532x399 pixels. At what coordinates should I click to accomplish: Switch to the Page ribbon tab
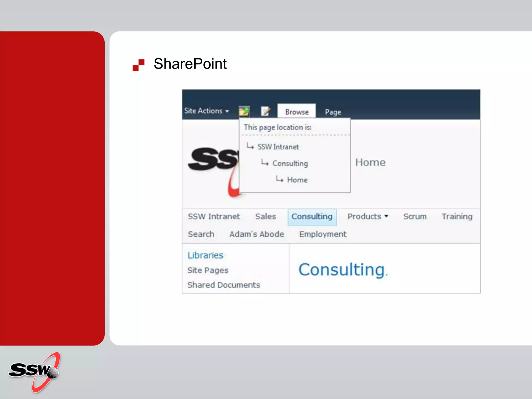pos(333,112)
